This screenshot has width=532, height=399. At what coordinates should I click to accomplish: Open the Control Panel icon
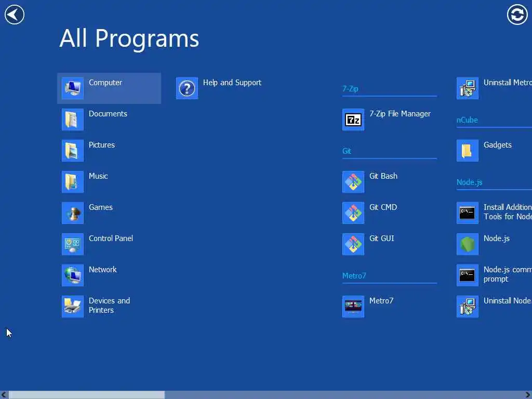[73, 244]
